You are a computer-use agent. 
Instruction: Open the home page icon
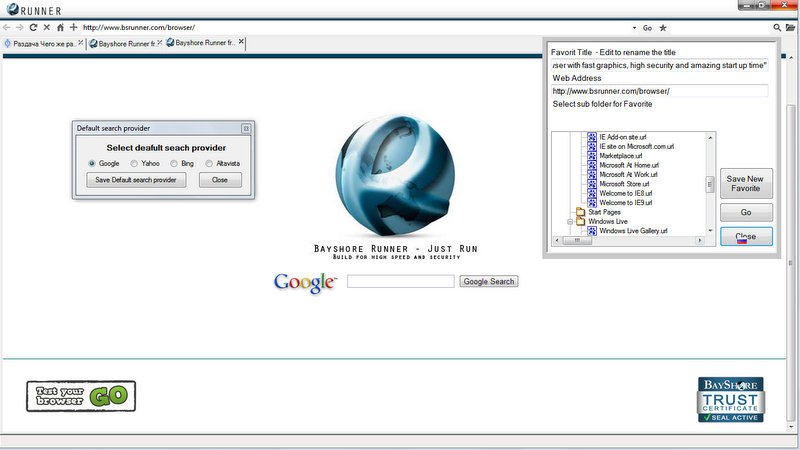coord(60,28)
